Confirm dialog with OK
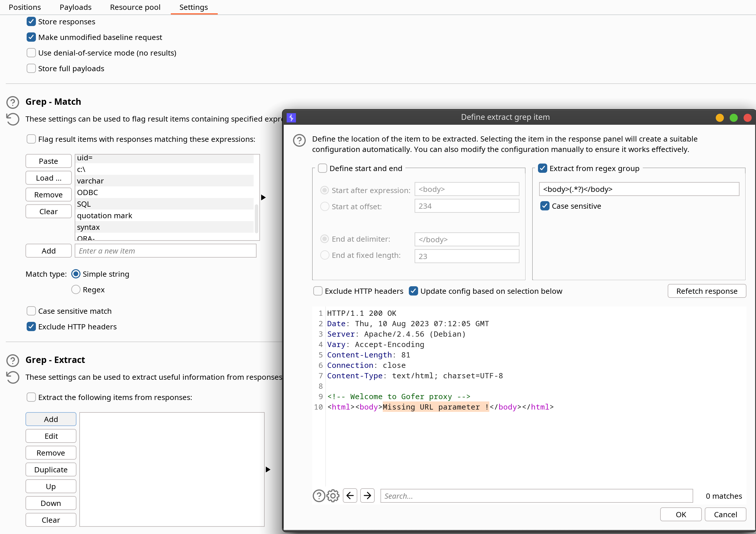Viewport: 756px width, 534px height. click(x=681, y=514)
